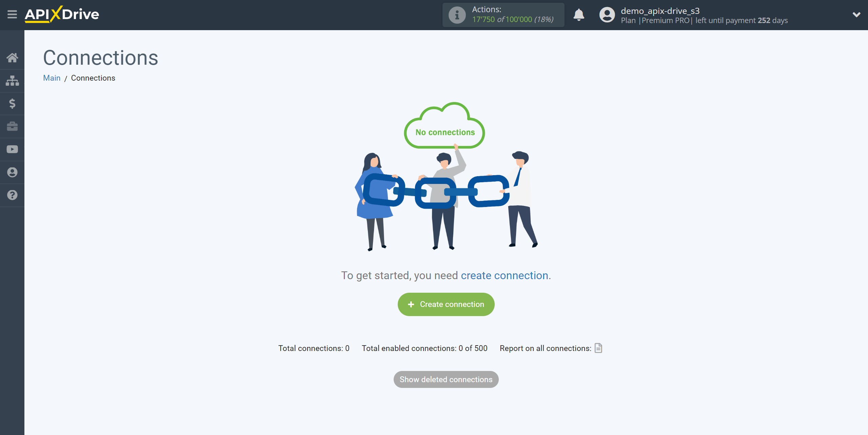Screen dimensions: 868x435
Task: Show deleted connections button
Action: [x=446, y=379]
